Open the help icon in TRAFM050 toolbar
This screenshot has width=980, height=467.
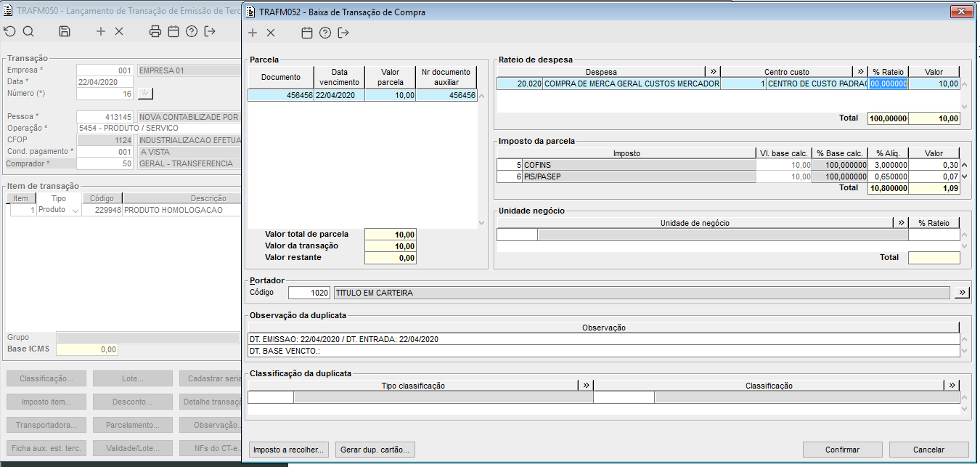point(192,31)
